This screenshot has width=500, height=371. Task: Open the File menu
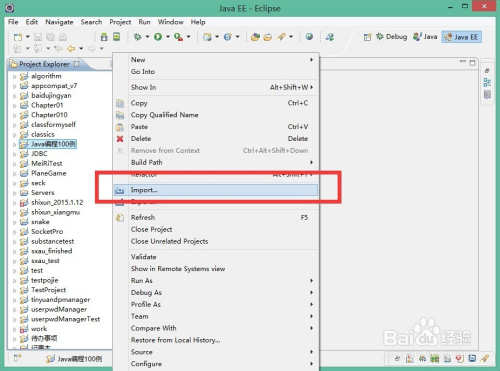coord(13,22)
